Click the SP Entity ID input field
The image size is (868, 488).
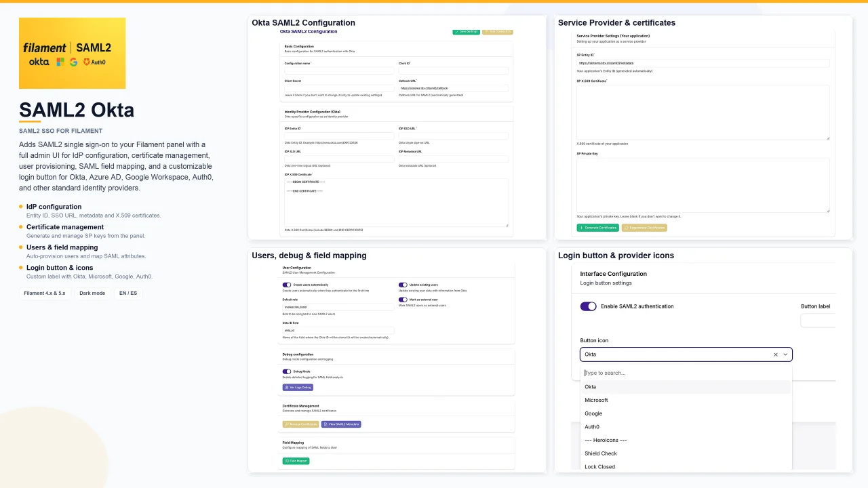tap(703, 63)
